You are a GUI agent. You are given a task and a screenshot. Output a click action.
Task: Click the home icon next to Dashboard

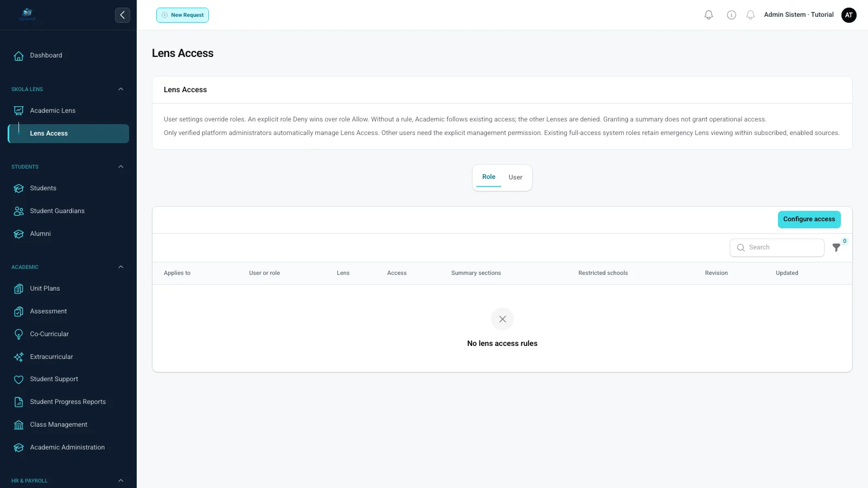pyautogui.click(x=18, y=56)
